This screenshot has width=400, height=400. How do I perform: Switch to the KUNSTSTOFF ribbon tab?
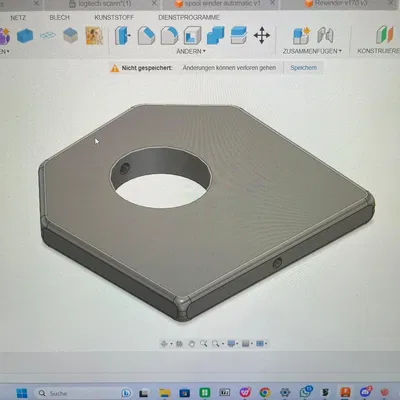click(x=114, y=17)
